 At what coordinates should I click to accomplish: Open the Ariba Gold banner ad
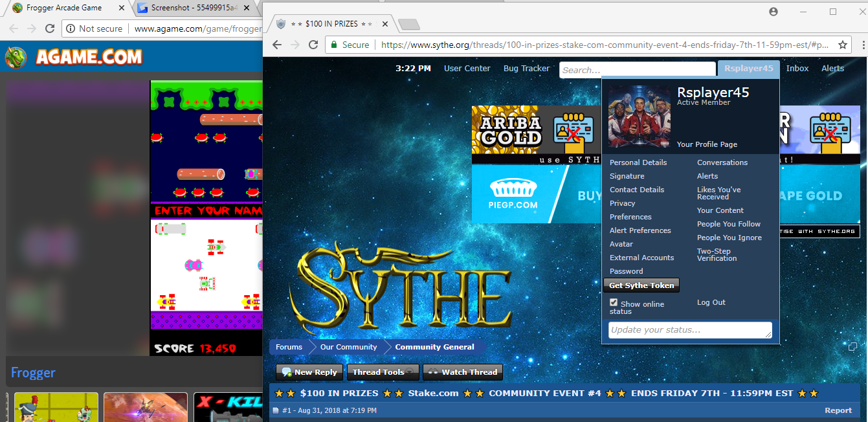[x=537, y=135]
